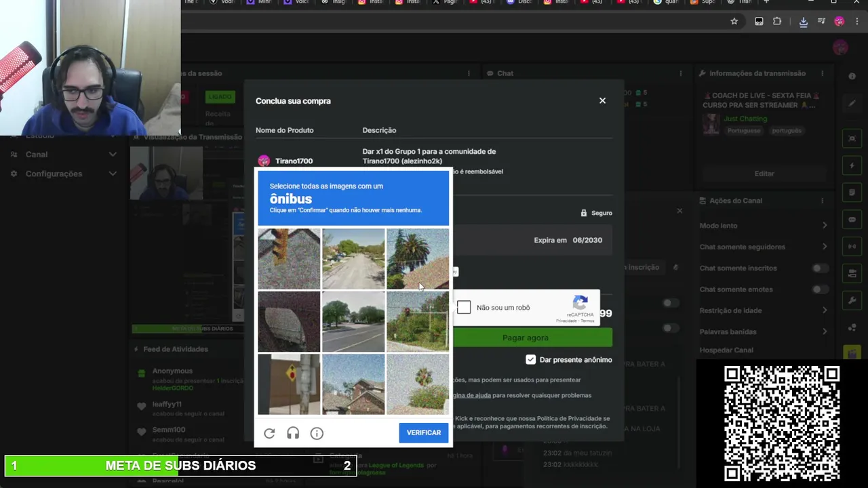This screenshot has width=868, height=488.
Task: Open session panel three-dot menu
Action: 469,73
